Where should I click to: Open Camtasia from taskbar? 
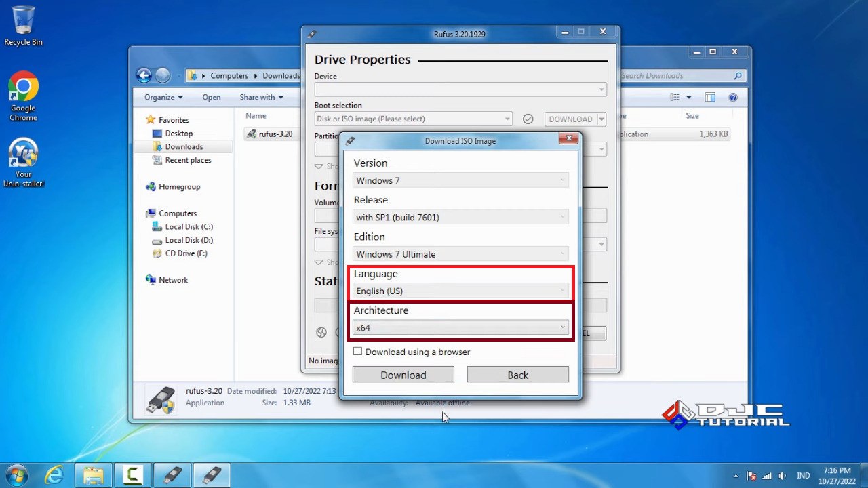(133, 475)
